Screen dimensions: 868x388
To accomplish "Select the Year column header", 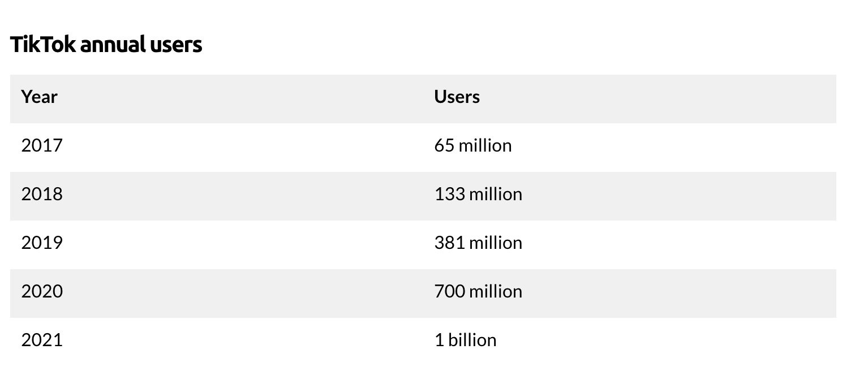I will 40,97.
